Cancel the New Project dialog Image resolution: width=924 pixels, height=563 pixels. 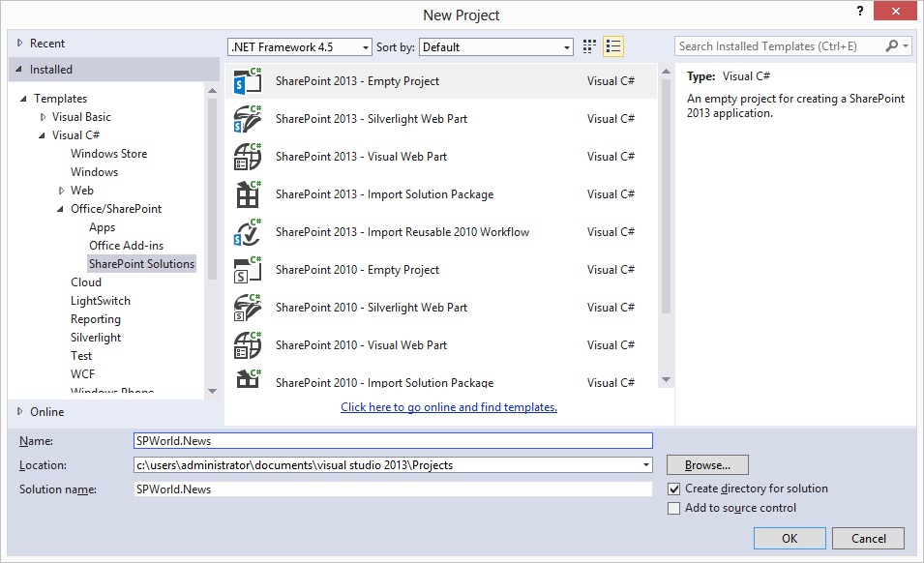869,538
